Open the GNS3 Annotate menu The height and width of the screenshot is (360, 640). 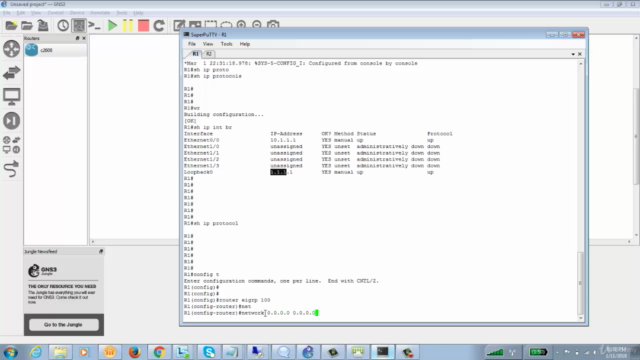pyautogui.click(x=100, y=13)
